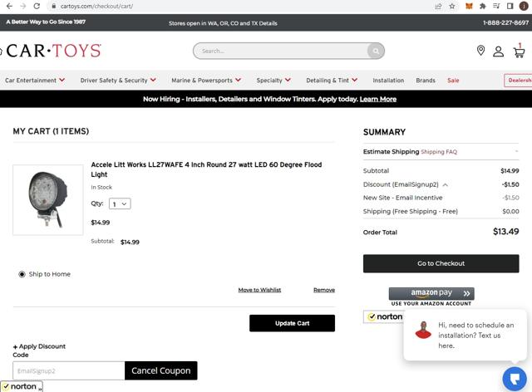
Task: Click the Norton seal near the coupon field
Action: click(x=22, y=386)
